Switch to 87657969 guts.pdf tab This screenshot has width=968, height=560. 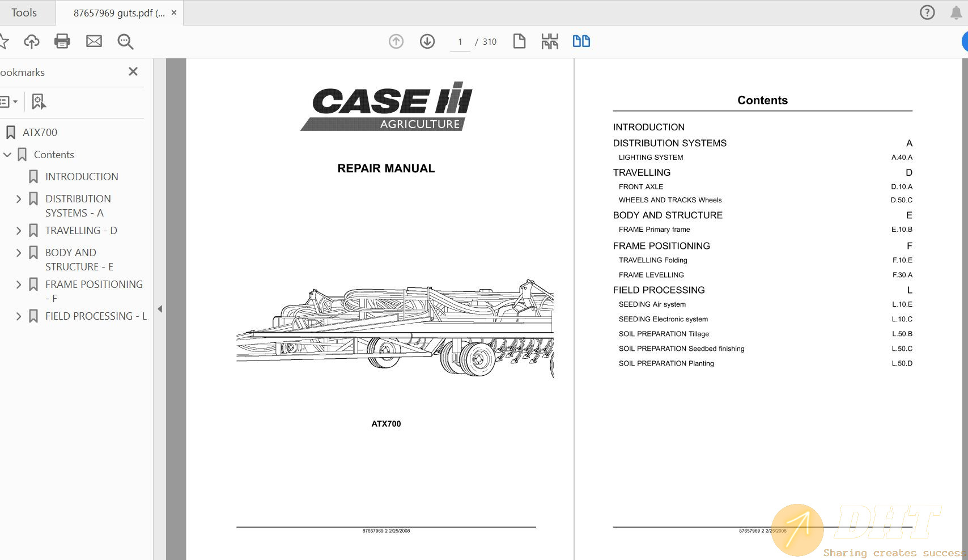point(119,13)
